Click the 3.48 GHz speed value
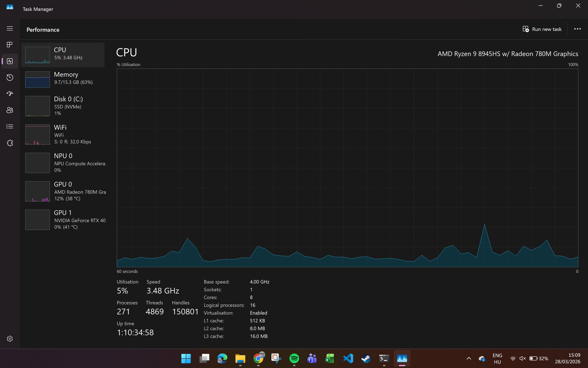 163,291
